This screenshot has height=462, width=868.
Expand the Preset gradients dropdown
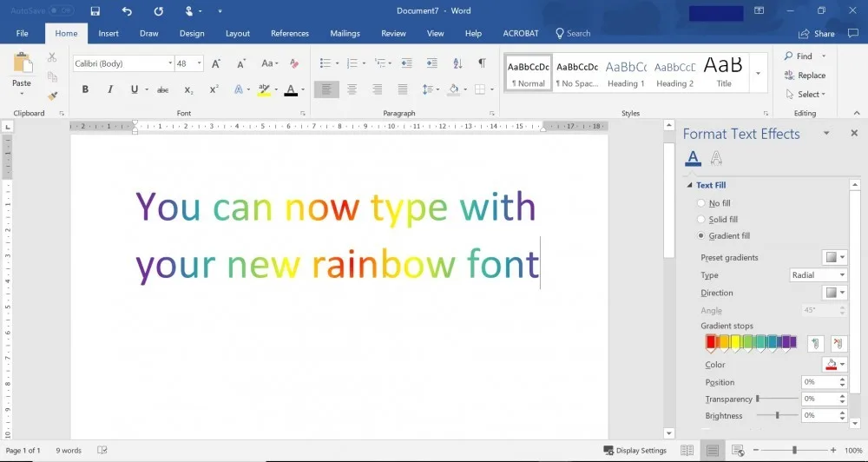tap(834, 258)
